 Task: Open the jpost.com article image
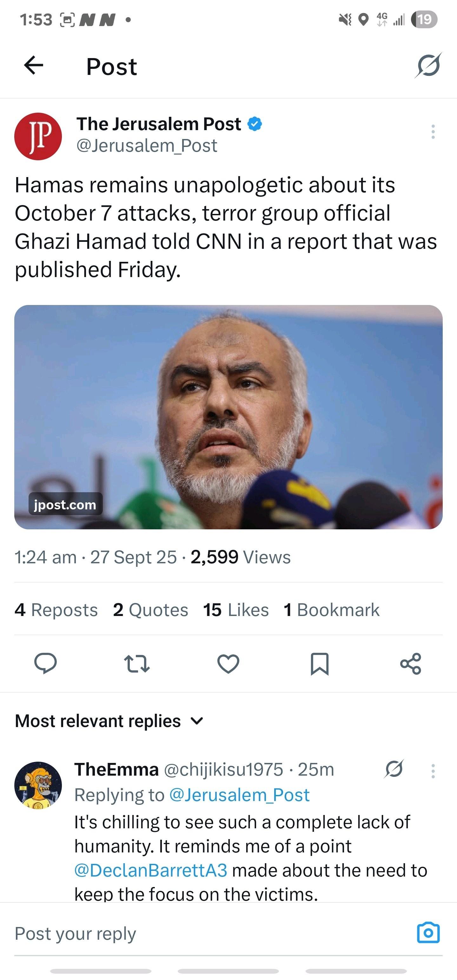point(228,417)
